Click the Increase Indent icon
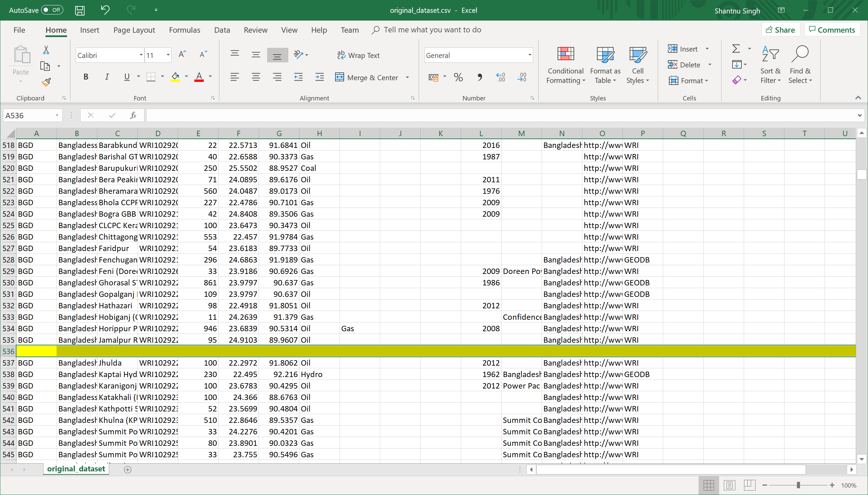 (319, 78)
